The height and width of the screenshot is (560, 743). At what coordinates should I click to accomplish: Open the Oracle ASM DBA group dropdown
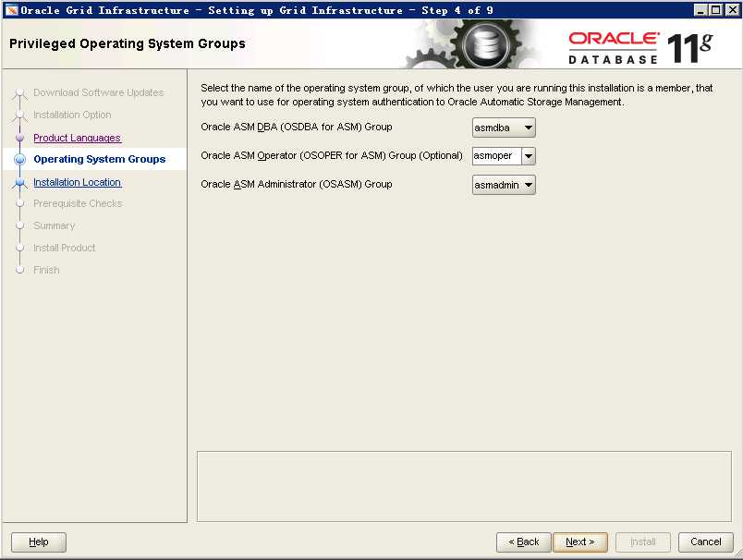click(504, 128)
